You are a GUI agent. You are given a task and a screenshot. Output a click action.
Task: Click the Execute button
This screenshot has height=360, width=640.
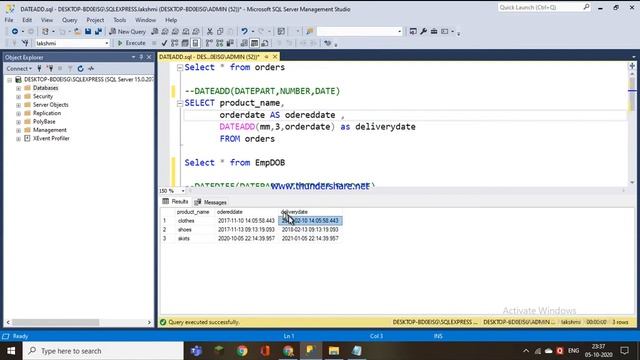[131, 43]
